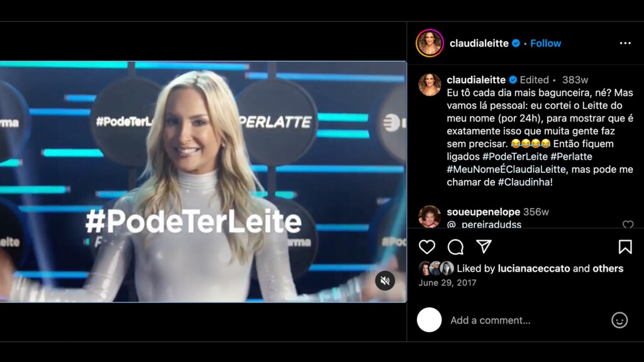The image size is (644, 362).
Task: Show others who liked the post
Action: coord(608,268)
